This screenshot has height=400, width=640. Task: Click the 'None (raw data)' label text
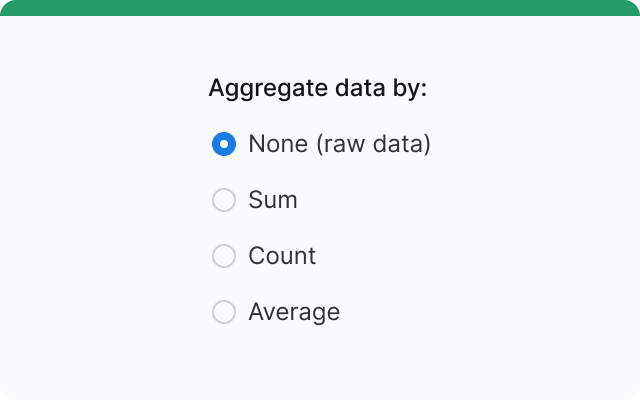pos(339,144)
